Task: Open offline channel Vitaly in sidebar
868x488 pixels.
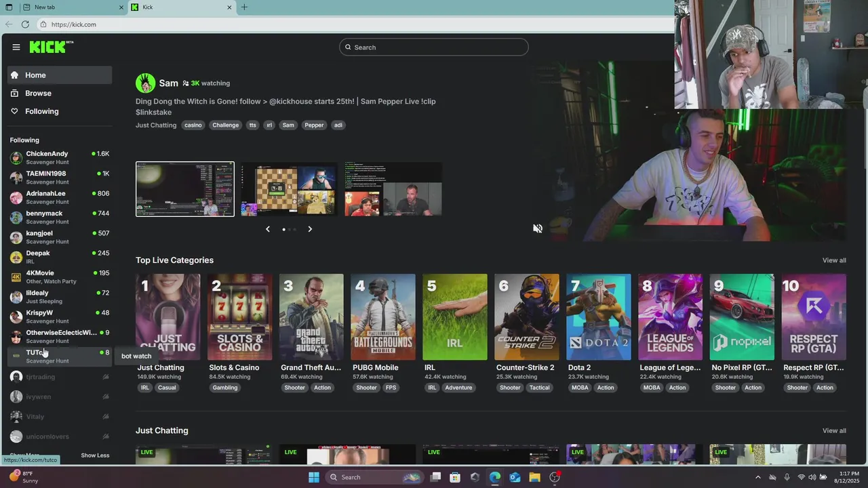Action: [60, 417]
